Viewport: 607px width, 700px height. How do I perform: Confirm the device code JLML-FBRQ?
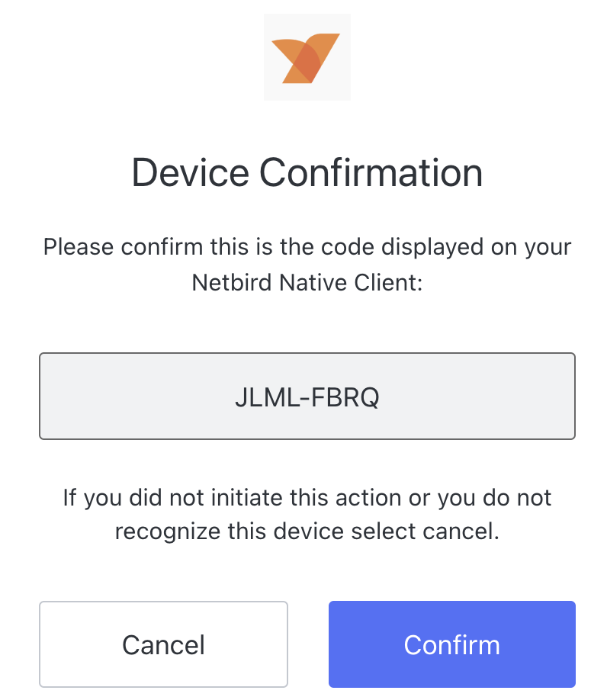tap(451, 644)
